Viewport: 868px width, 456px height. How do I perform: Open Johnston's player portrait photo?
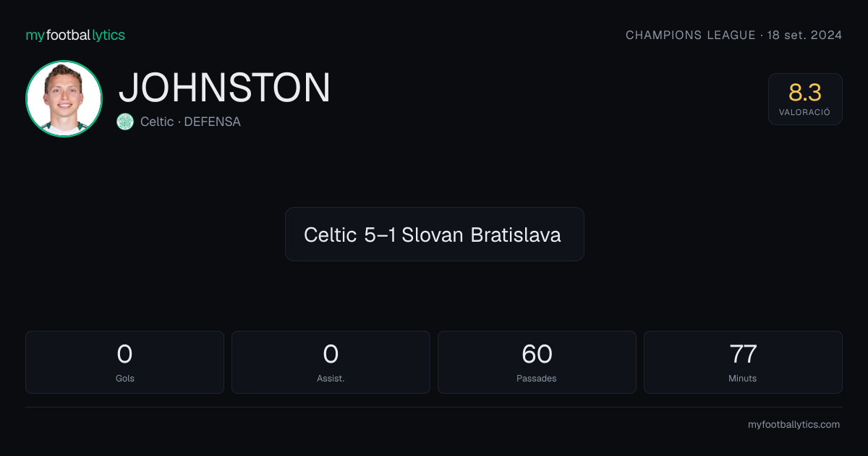pos(64,98)
